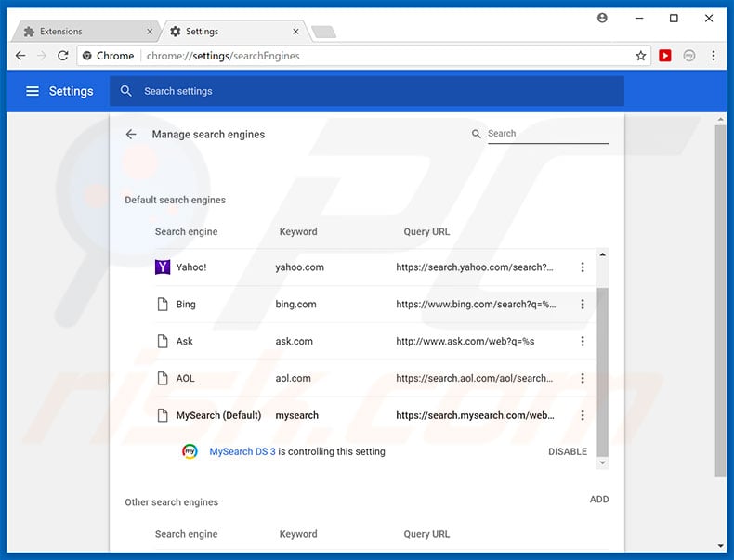Open a new tab
Viewport: 734px width, 560px height.
[x=323, y=32]
